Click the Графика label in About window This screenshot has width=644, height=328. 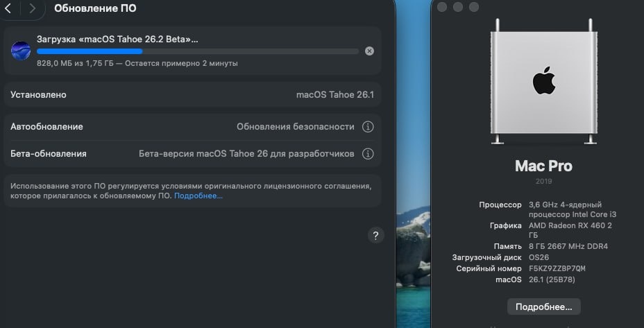tap(506, 226)
